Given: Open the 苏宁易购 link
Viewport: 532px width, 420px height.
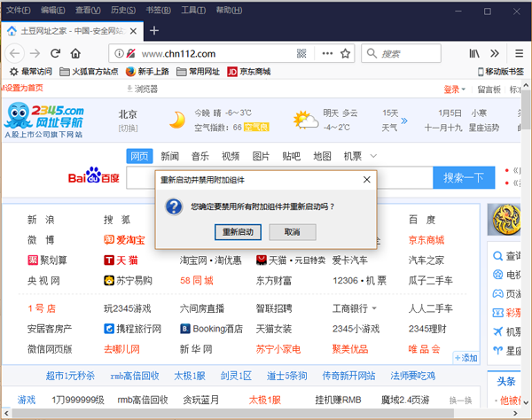Looking at the screenshot, I should (x=128, y=280).
